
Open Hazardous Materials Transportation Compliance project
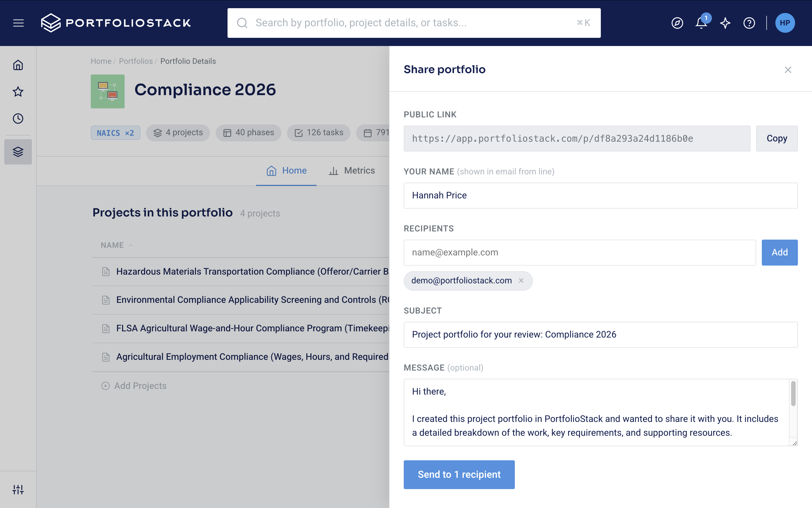click(x=252, y=271)
